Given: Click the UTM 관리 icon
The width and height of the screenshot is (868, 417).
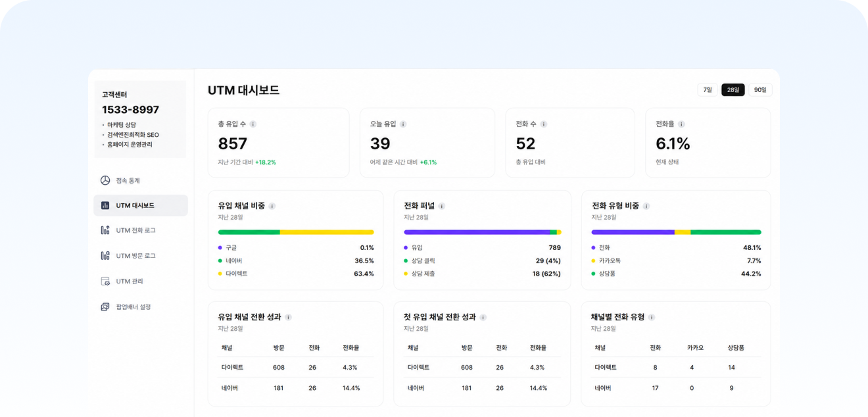Looking at the screenshot, I should coord(105,282).
